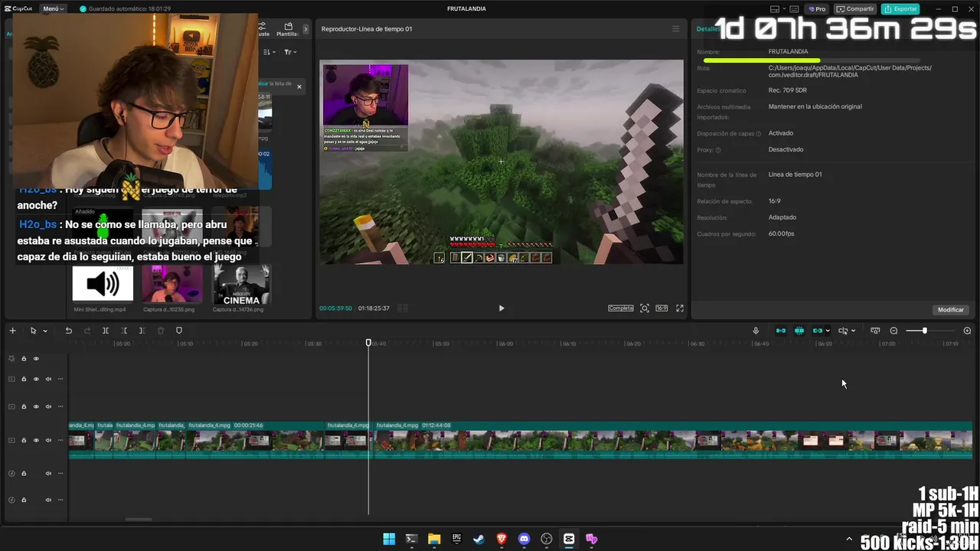Toggle main track magnet
This screenshot has width=980, height=551.
781,331
